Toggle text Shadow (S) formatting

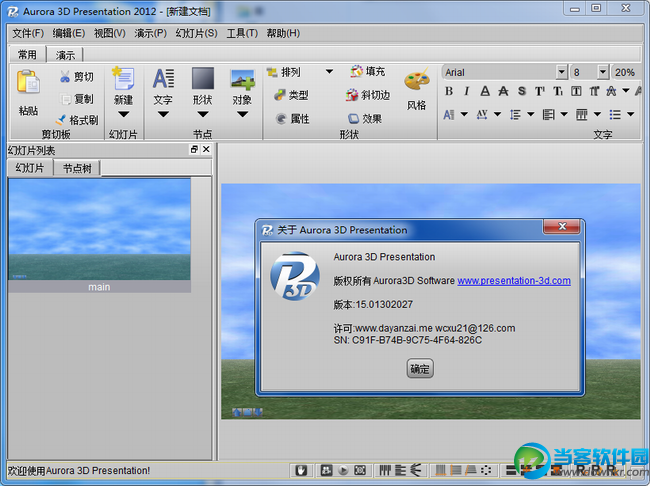(x=522, y=91)
